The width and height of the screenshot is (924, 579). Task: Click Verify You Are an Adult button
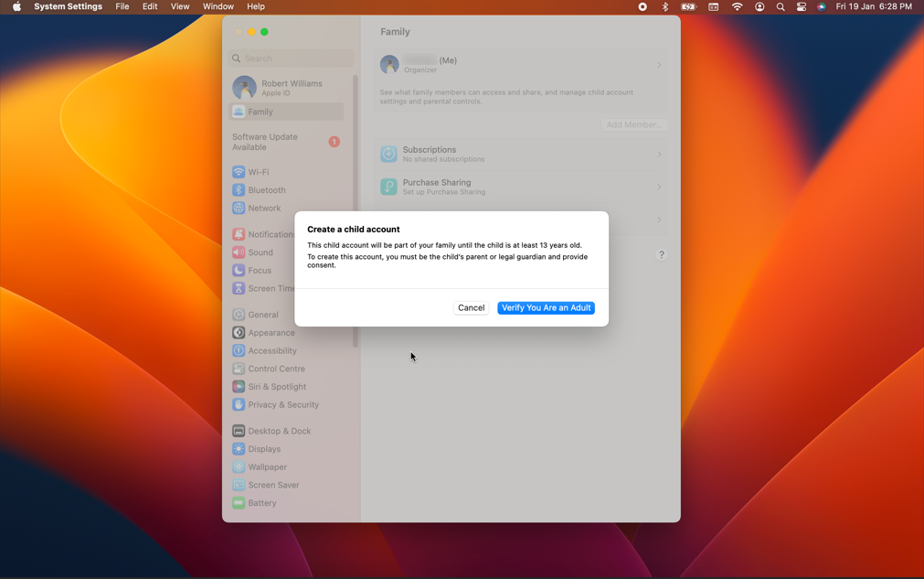tap(546, 307)
